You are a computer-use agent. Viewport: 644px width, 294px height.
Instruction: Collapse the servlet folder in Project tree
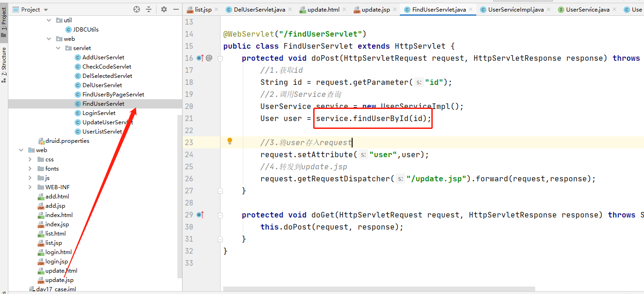pos(58,48)
